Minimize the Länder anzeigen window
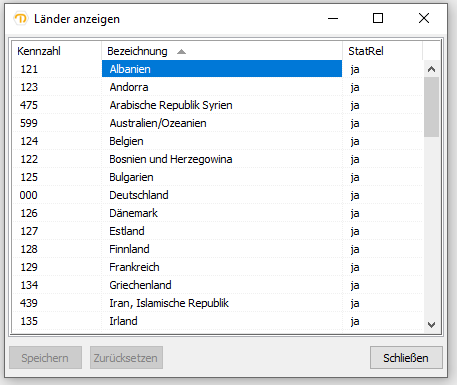Viewport: 457px width, 385px height. pyautogui.click(x=333, y=18)
